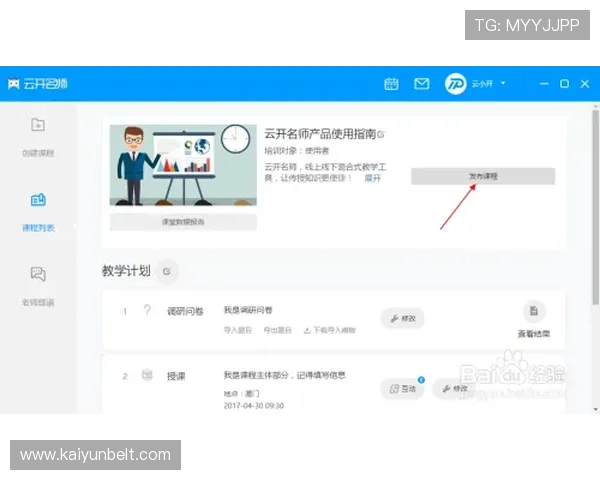The image size is (600, 480).
Task: Click the 授课 row icon
Action: click(x=147, y=375)
